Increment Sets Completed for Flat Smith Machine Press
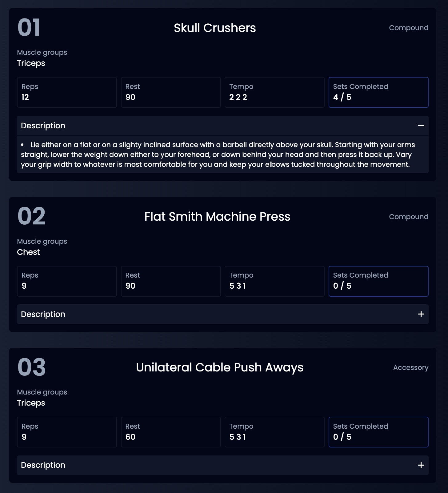The image size is (448, 493). click(378, 281)
